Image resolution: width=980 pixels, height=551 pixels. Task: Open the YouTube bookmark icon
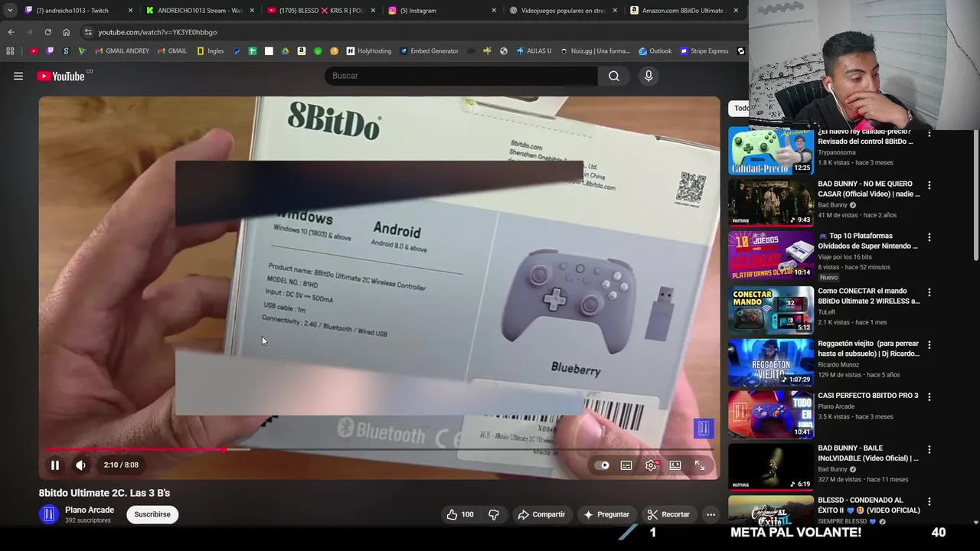click(34, 51)
